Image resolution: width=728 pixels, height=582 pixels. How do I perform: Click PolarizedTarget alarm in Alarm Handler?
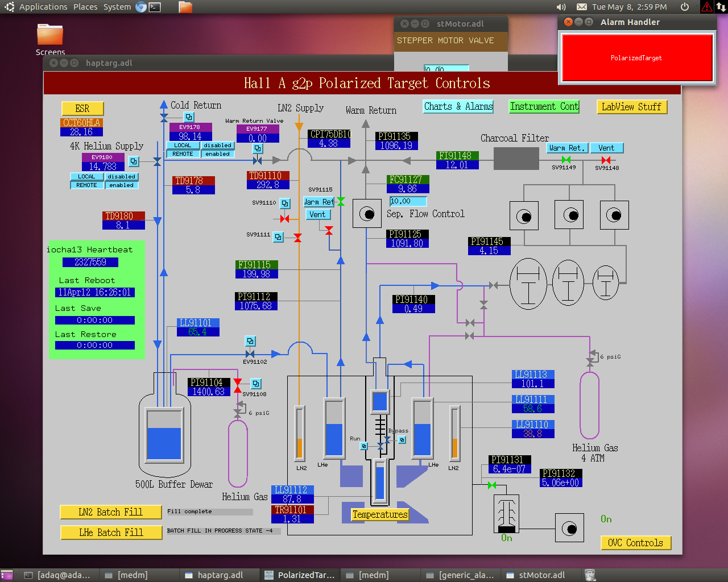click(636, 58)
